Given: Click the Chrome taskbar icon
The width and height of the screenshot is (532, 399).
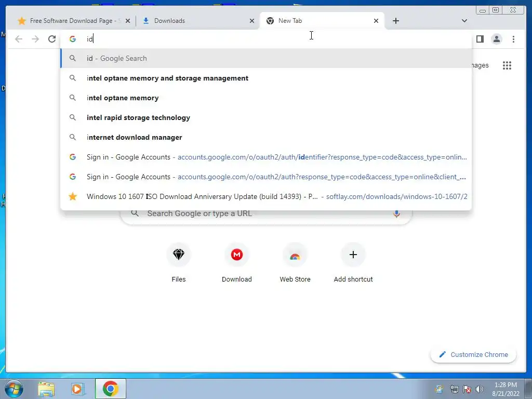Looking at the screenshot, I should point(111,389).
